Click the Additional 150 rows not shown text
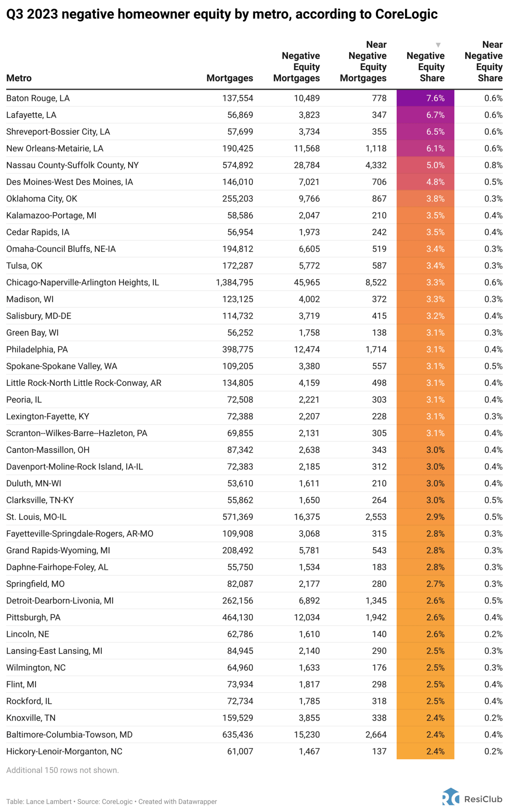Image resolution: width=509 pixels, height=812 pixels. click(x=63, y=770)
